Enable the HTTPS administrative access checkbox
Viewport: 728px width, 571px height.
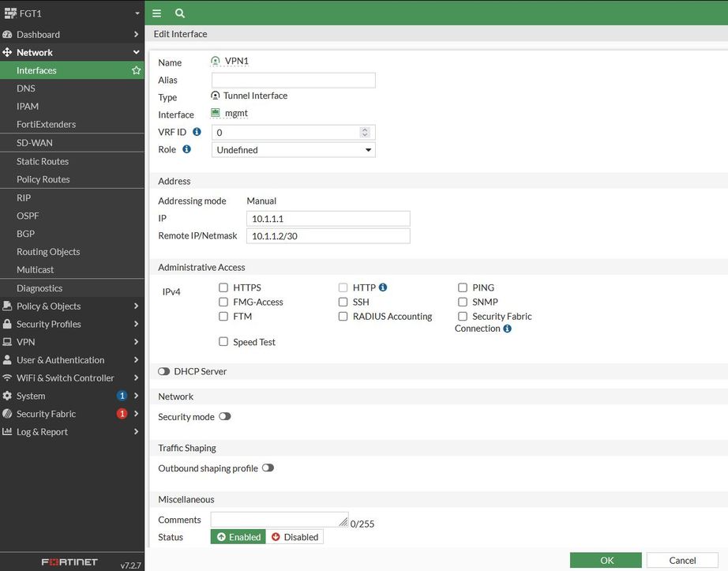224,288
